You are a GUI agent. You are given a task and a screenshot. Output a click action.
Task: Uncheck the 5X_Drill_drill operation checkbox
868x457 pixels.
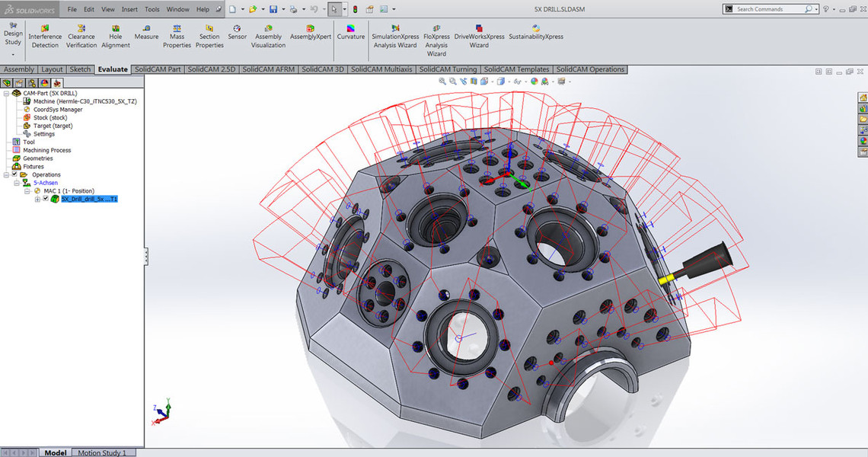[x=46, y=199]
